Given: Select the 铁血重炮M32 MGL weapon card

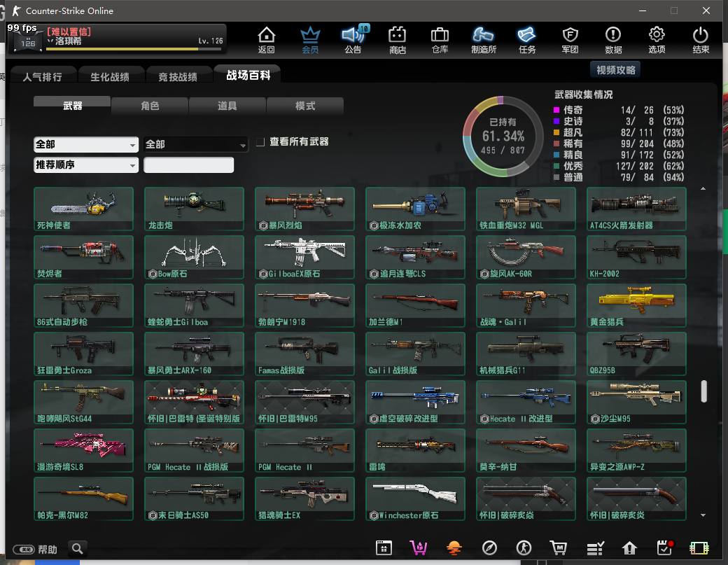Looking at the screenshot, I should [x=526, y=209].
